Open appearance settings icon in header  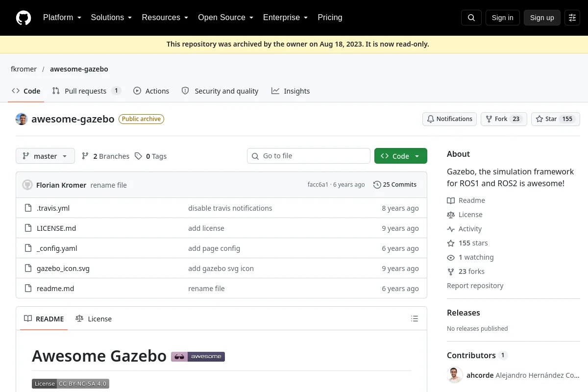point(572,18)
